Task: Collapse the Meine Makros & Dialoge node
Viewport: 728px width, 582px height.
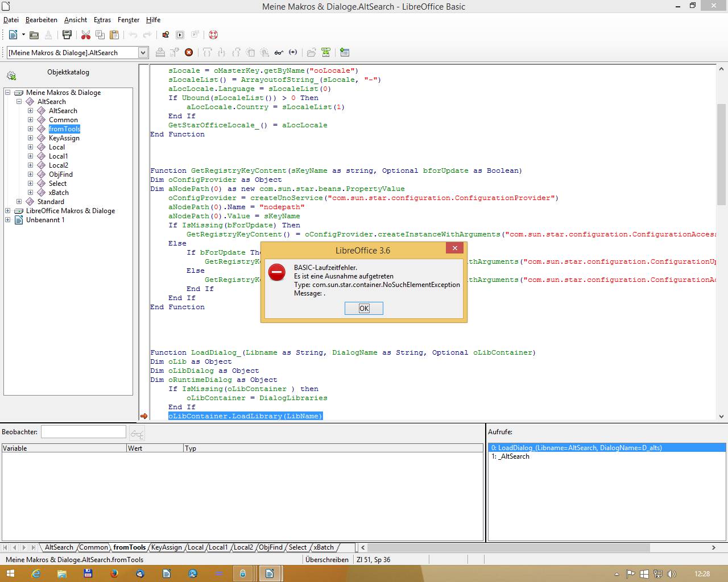Action: coord(8,93)
